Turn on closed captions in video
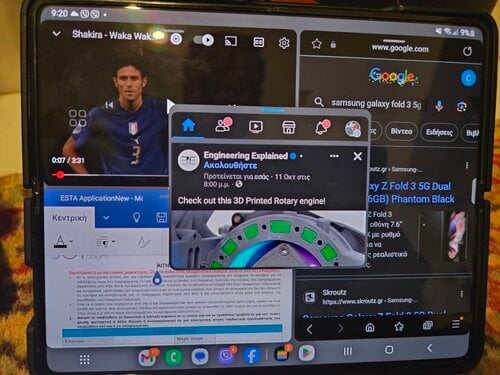This screenshot has width=500, height=375. [258, 42]
